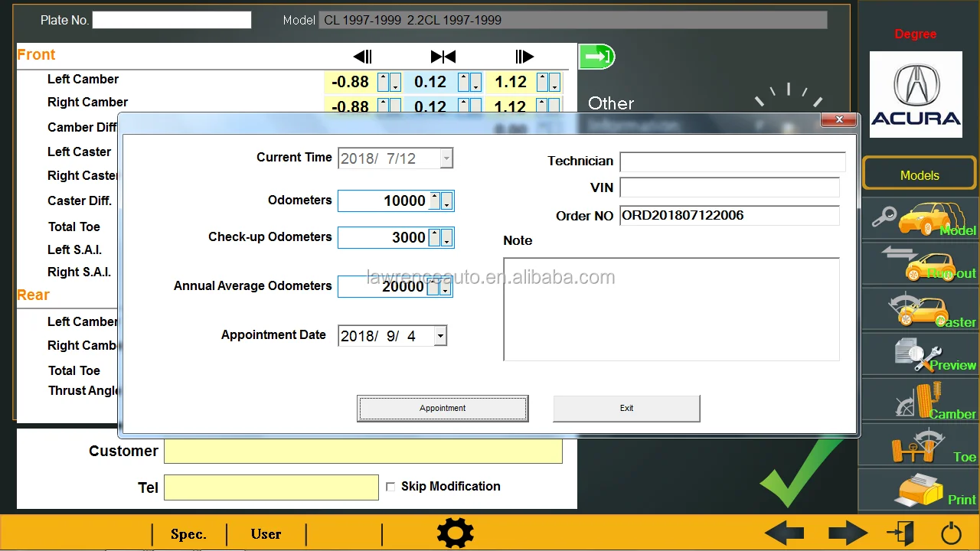Increase the Odometers value with up arrow

(435, 197)
